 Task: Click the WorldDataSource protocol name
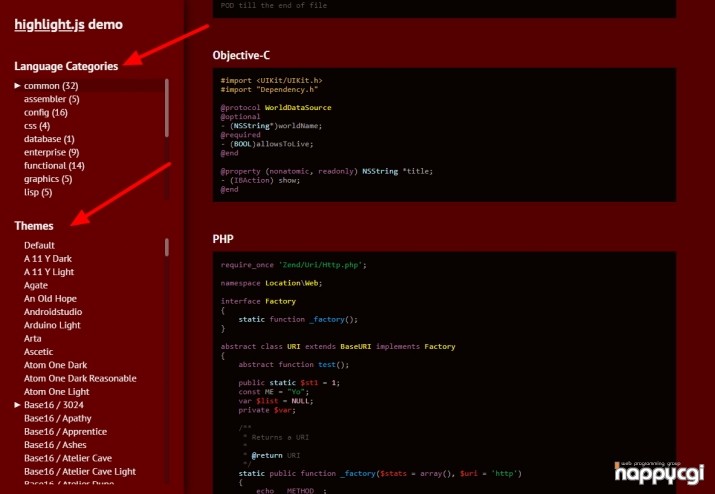pyautogui.click(x=298, y=108)
